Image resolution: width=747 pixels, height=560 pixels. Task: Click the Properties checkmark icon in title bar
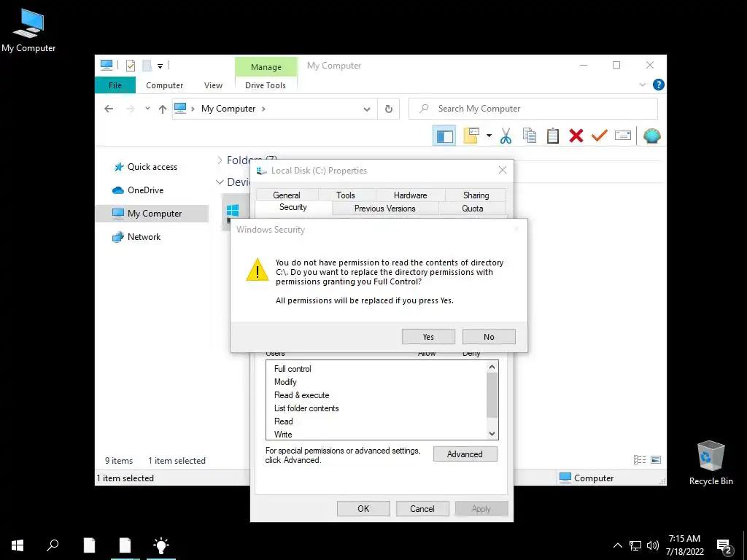click(x=131, y=66)
